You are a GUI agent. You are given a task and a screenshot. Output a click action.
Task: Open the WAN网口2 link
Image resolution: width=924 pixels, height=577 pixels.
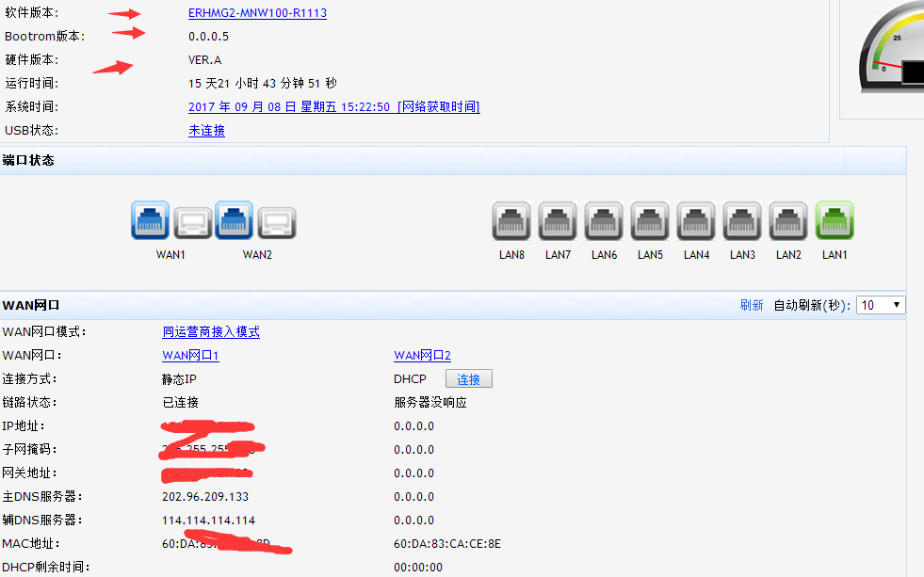click(422, 356)
